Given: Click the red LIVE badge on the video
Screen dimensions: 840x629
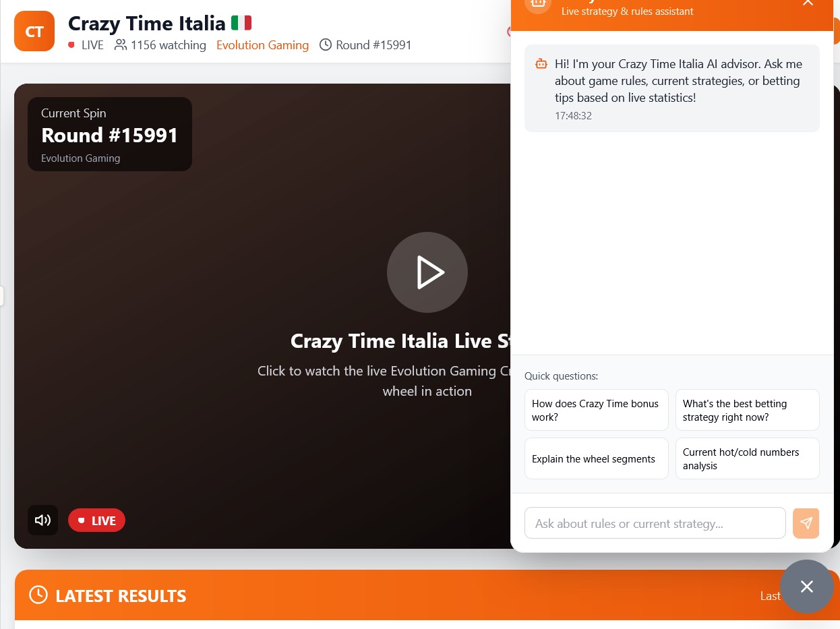Looking at the screenshot, I should [x=96, y=520].
